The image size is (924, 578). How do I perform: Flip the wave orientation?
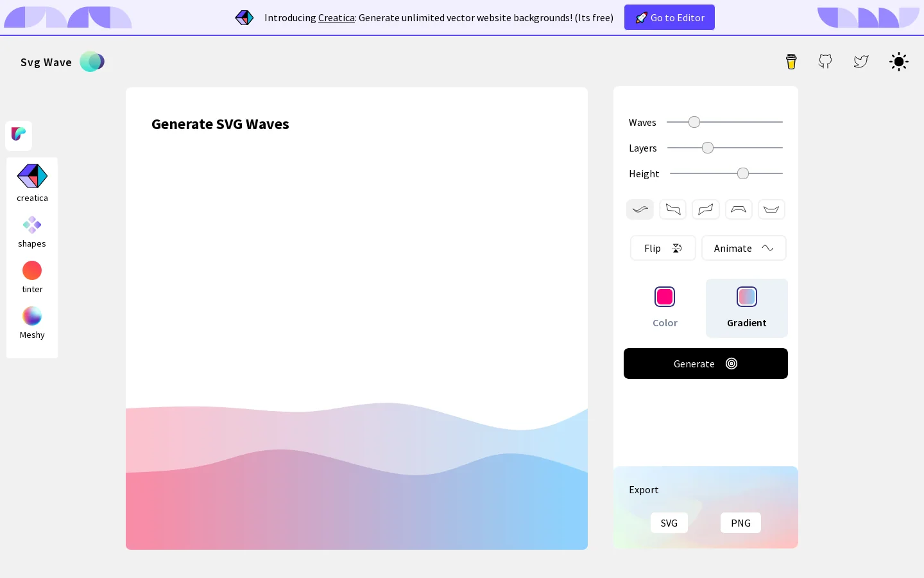pyautogui.click(x=663, y=248)
